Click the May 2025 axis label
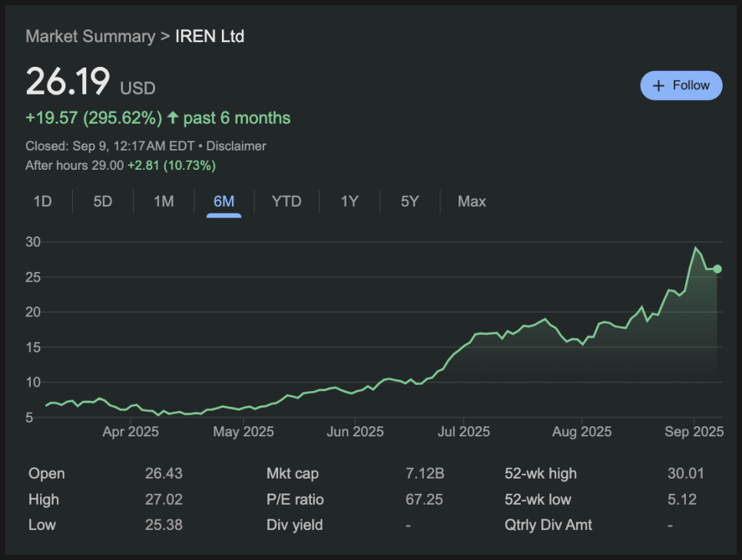 coord(243,432)
